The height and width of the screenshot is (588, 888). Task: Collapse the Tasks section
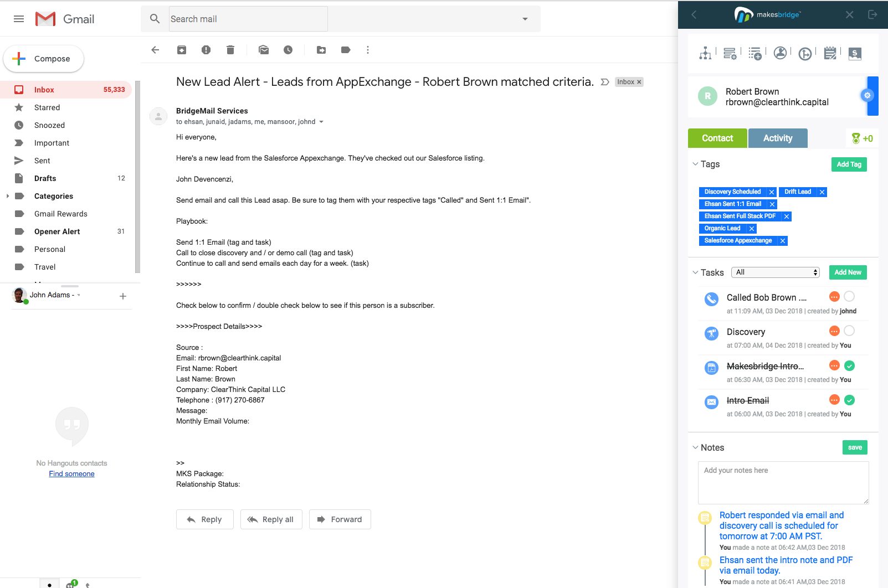695,272
